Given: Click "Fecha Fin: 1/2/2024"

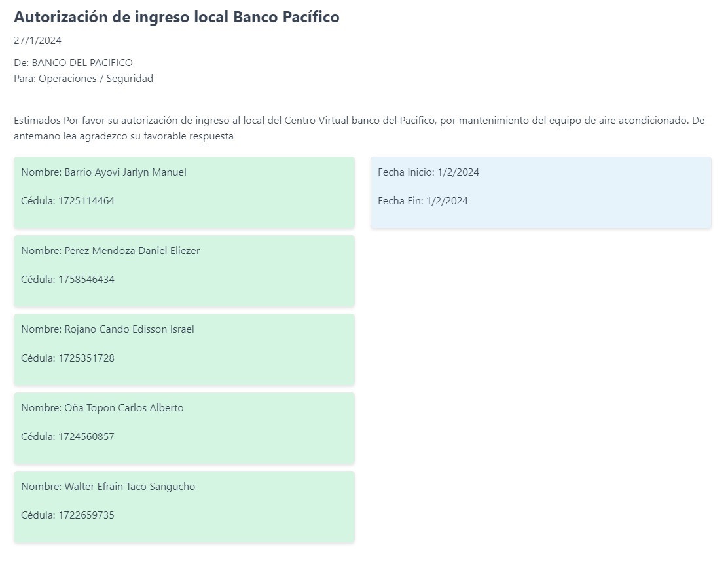Looking at the screenshot, I should click(x=423, y=201).
